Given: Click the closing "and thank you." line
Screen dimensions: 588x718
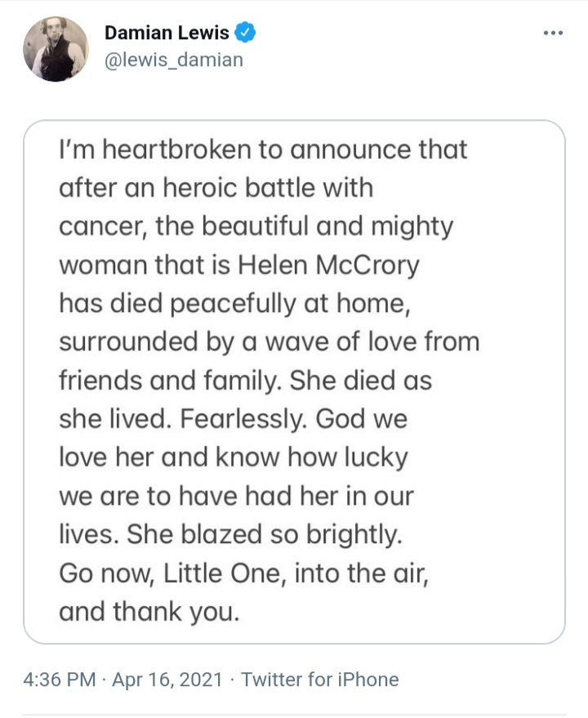Looking at the screenshot, I should pos(149,611).
